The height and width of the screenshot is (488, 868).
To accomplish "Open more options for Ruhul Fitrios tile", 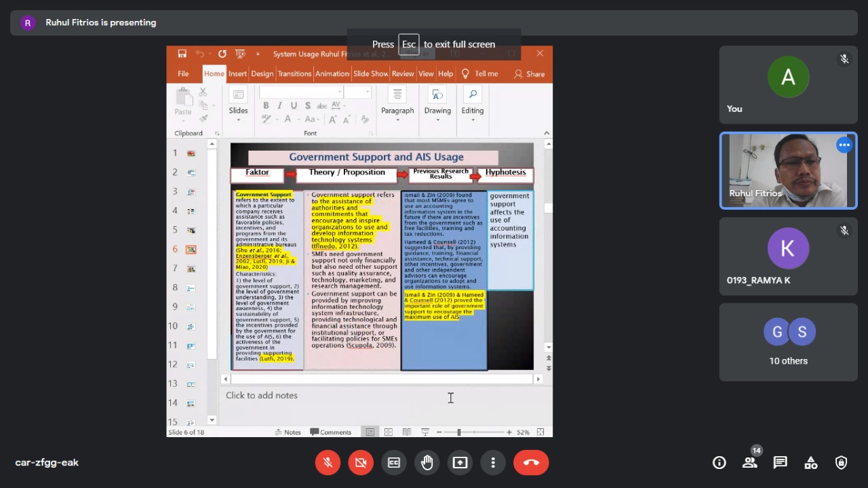I will (844, 145).
